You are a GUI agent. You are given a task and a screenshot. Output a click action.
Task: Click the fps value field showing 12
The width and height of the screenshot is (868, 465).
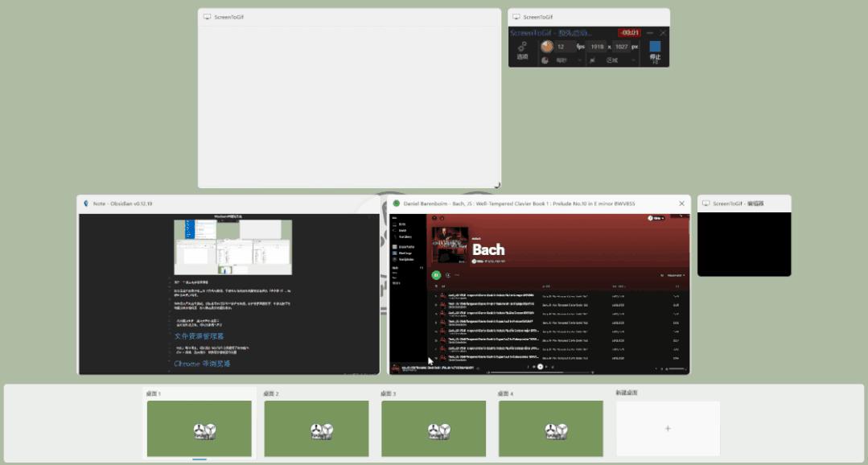point(565,47)
